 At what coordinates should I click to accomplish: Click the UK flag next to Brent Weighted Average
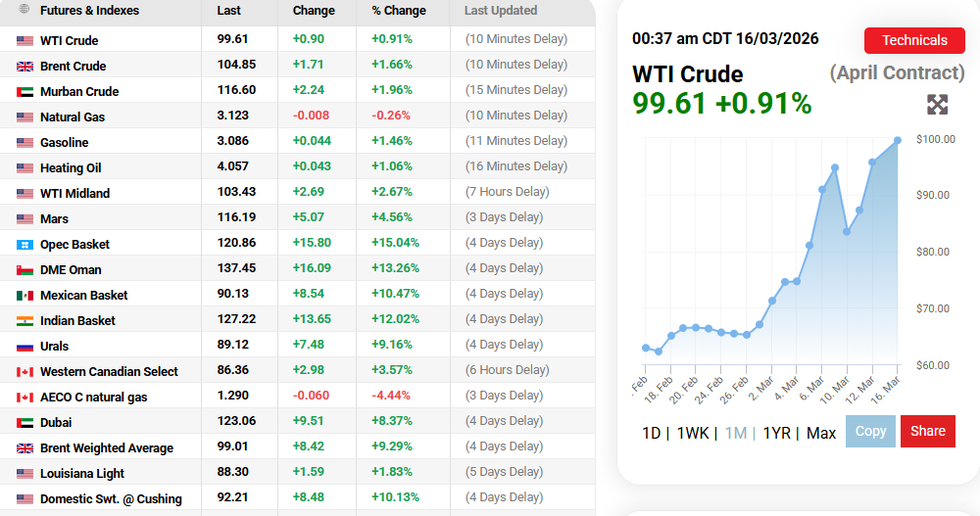(x=25, y=448)
